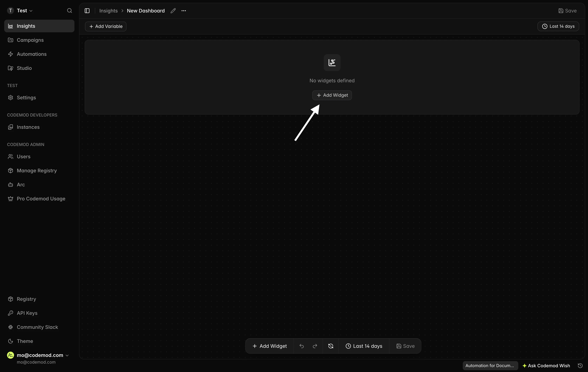Click the refresh data icon in toolbar

click(x=331, y=346)
